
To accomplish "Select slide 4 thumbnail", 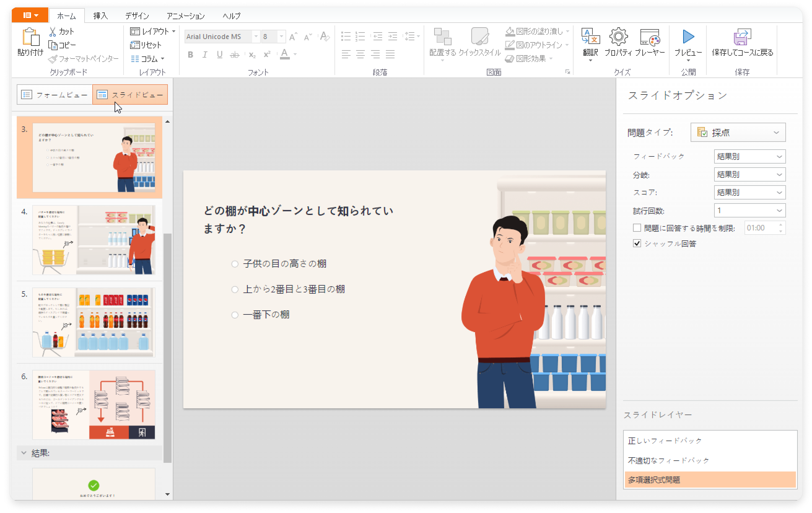I will [94, 240].
